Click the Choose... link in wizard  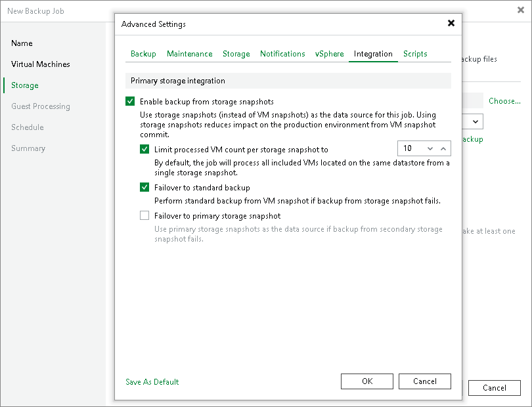(x=504, y=101)
